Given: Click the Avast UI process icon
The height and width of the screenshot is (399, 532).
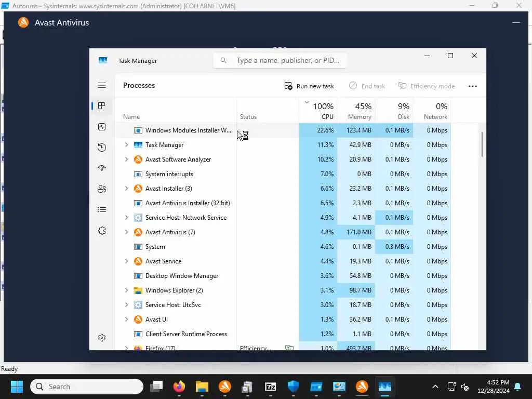Looking at the screenshot, I should [138, 320].
